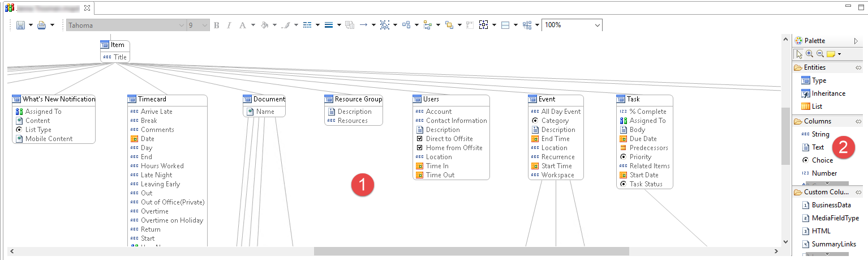Click the Select All icon
The height and width of the screenshot is (260, 868).
(385, 25)
